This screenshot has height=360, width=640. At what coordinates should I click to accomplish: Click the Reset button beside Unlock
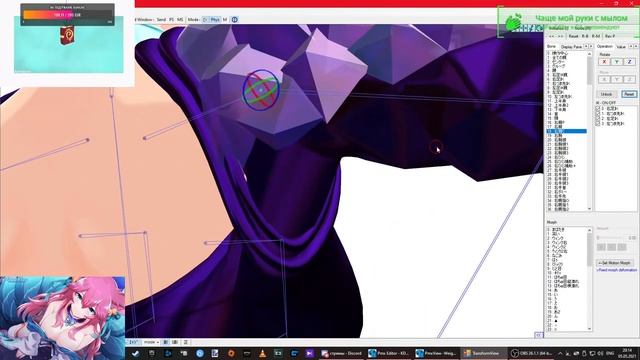click(x=629, y=94)
